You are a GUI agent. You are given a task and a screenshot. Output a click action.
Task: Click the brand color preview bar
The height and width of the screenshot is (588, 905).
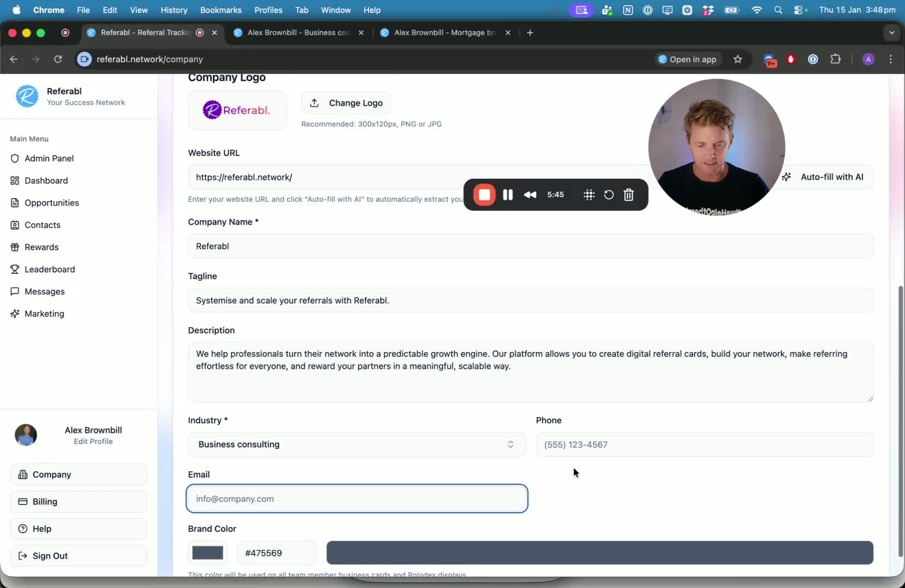tap(600, 553)
